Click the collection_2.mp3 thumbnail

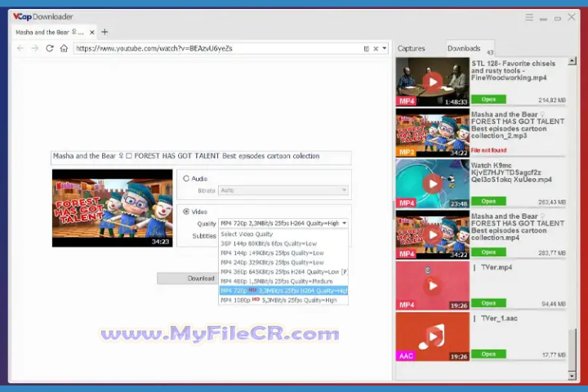point(432,133)
